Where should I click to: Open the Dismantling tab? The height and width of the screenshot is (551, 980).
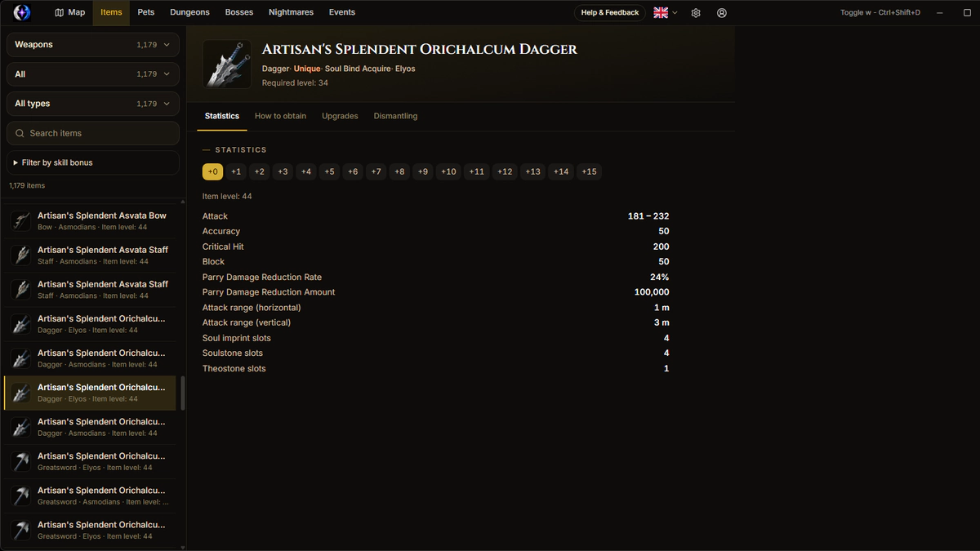point(395,116)
